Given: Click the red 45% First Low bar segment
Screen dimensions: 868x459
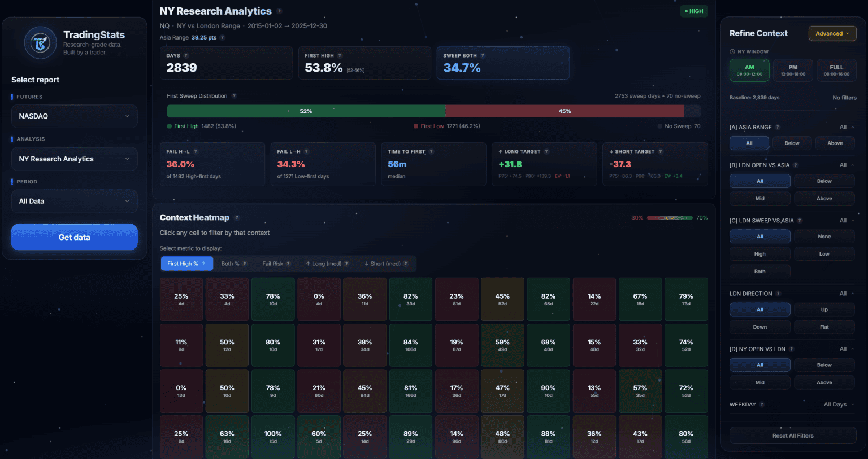Looking at the screenshot, I should pos(565,111).
